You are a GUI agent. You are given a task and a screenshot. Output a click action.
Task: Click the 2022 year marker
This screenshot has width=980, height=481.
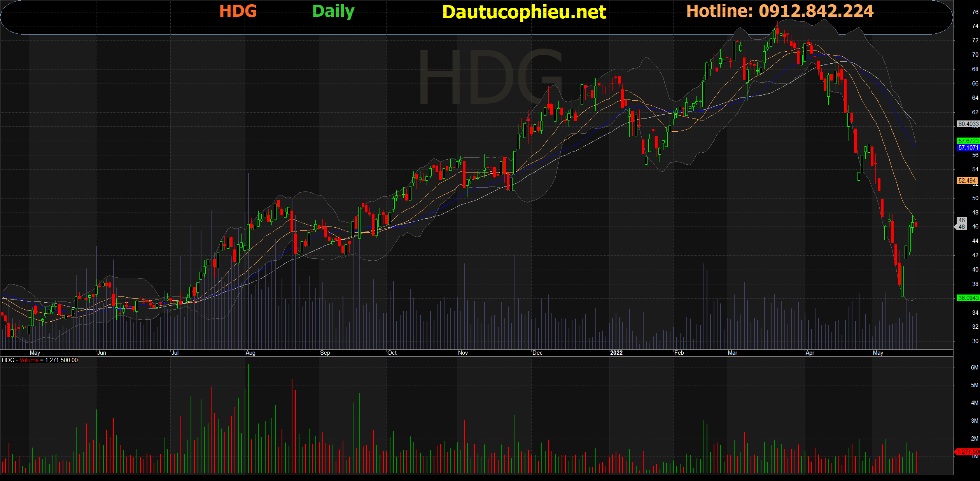coord(616,353)
